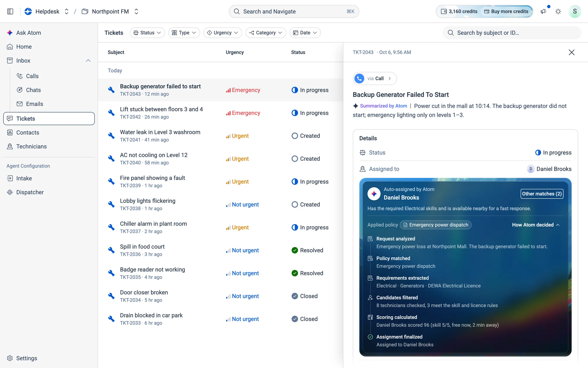This screenshot has height=368, width=588.
Task: Open the Status filter dropdown
Action: click(x=147, y=33)
